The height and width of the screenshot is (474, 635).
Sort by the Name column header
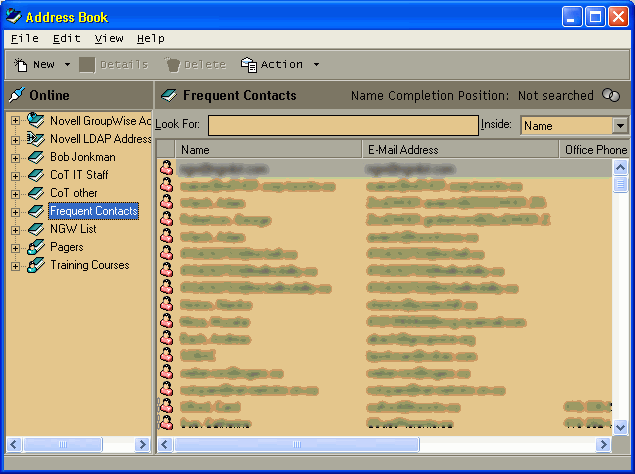point(268,149)
